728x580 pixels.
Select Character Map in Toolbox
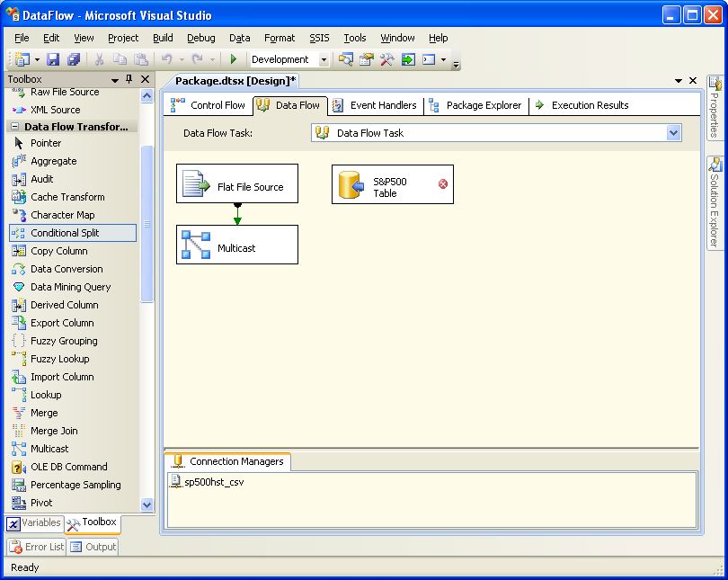[73, 215]
